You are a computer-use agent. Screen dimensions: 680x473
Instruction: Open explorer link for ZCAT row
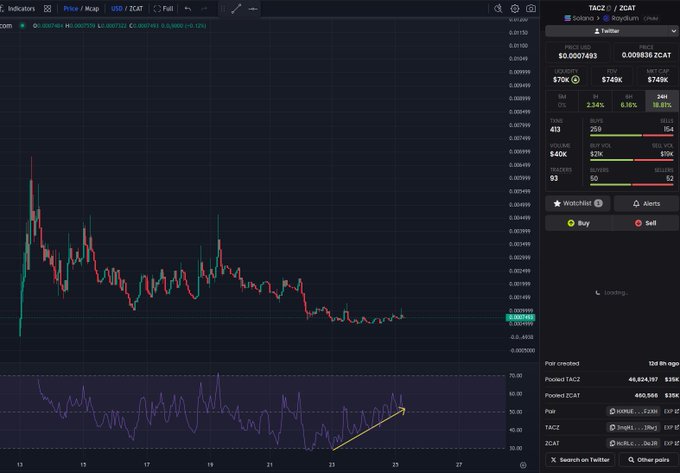(x=671, y=443)
